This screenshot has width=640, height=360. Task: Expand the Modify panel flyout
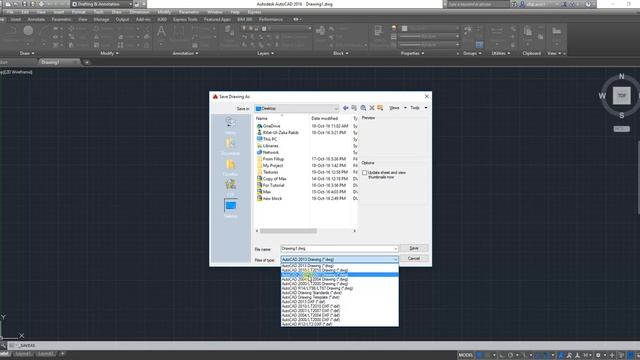click(109, 53)
